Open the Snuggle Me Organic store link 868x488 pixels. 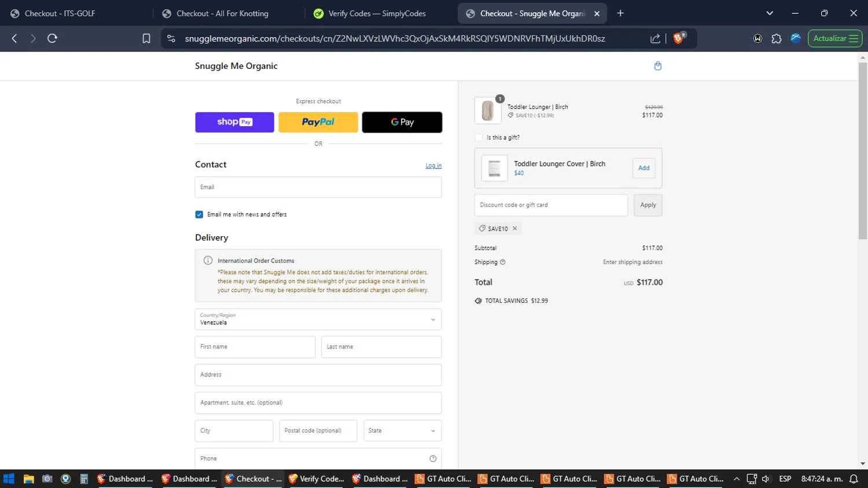coord(236,66)
